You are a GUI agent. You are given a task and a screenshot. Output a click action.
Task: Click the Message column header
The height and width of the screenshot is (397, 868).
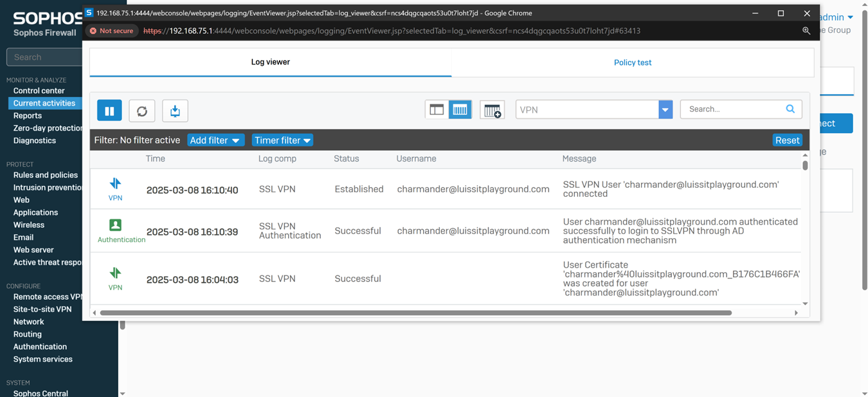[579, 158]
